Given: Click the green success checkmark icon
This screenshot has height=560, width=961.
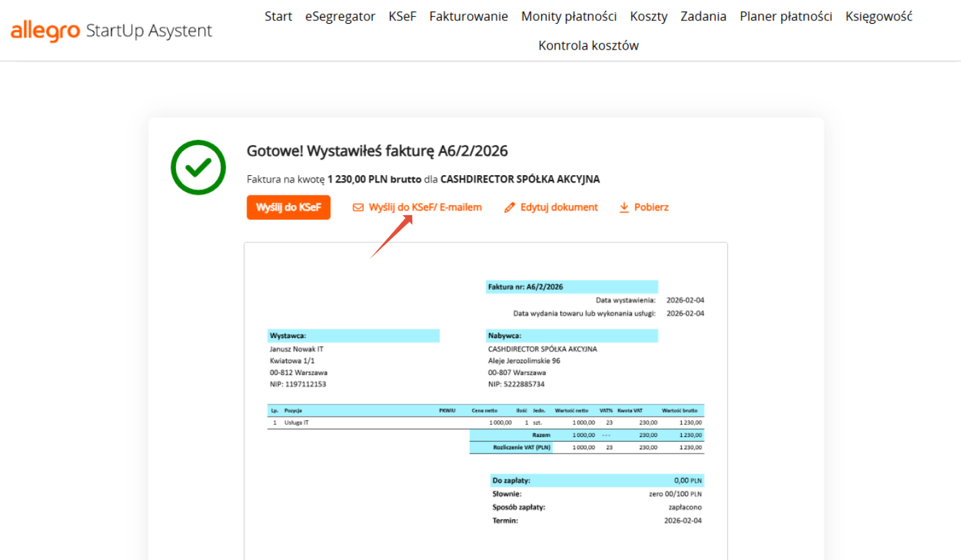Looking at the screenshot, I should (x=198, y=167).
